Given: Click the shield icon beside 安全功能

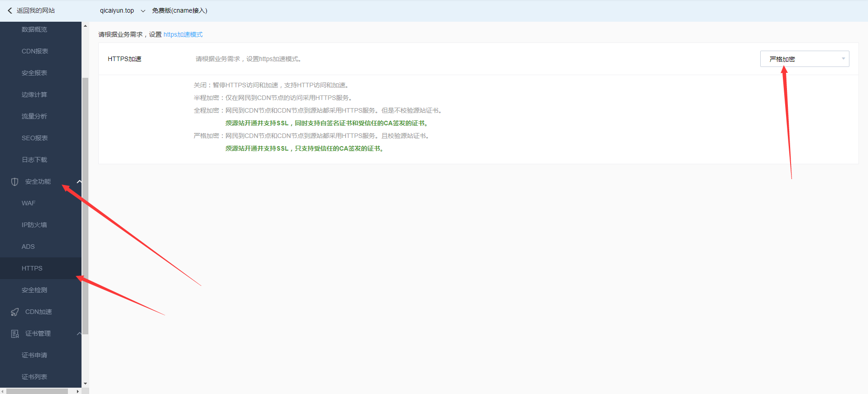Looking at the screenshot, I should click(14, 182).
